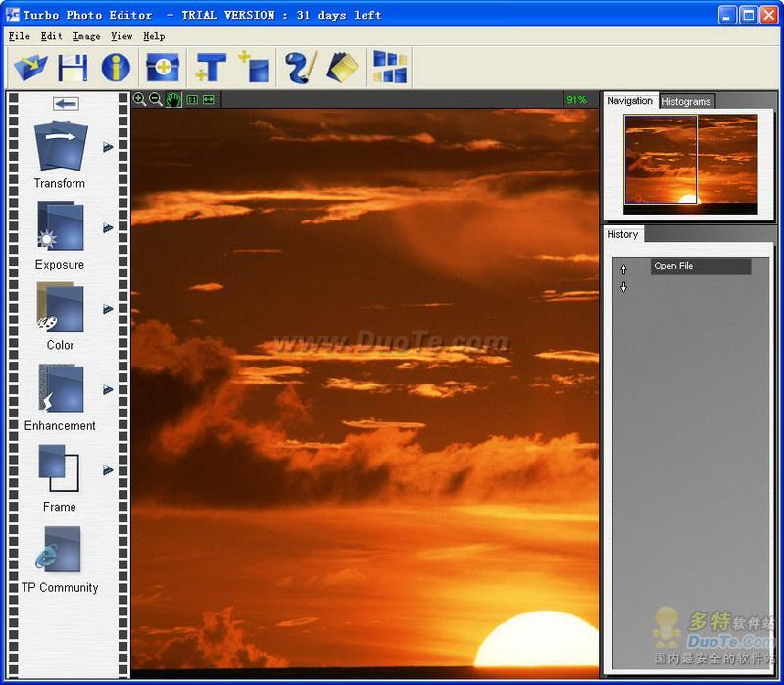This screenshot has height=685, width=784.
Task: Open the Edit menu
Action: coord(52,36)
